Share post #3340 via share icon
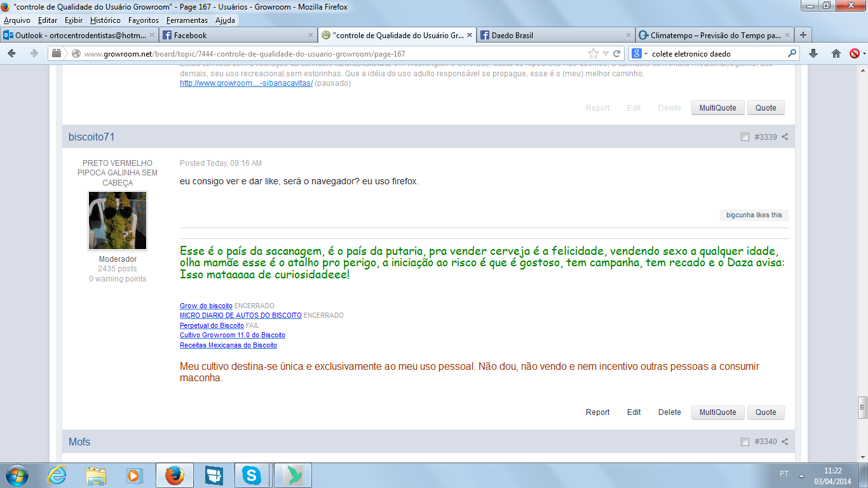 [785, 442]
